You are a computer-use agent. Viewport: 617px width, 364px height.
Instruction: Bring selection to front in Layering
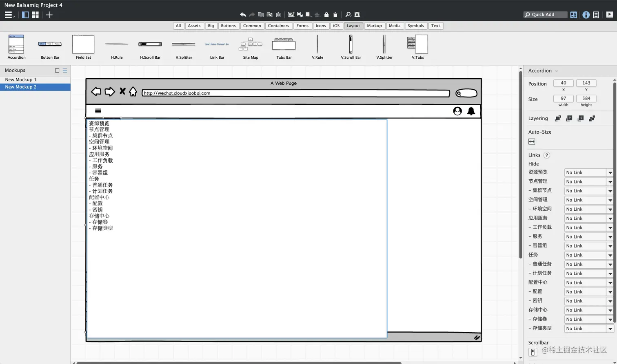(558, 119)
